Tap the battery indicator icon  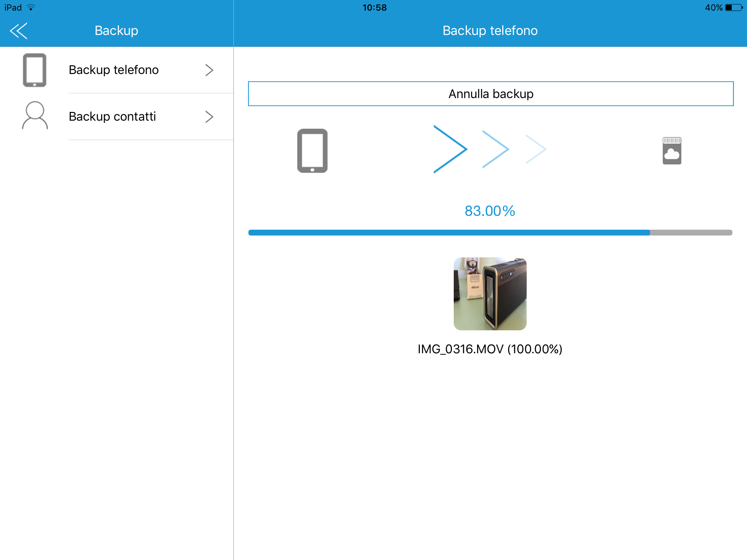pyautogui.click(x=734, y=7)
